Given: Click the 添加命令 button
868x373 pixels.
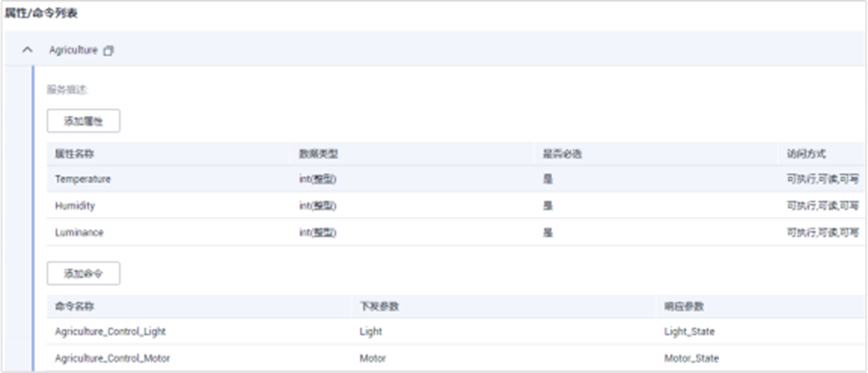Looking at the screenshot, I should [x=83, y=273].
